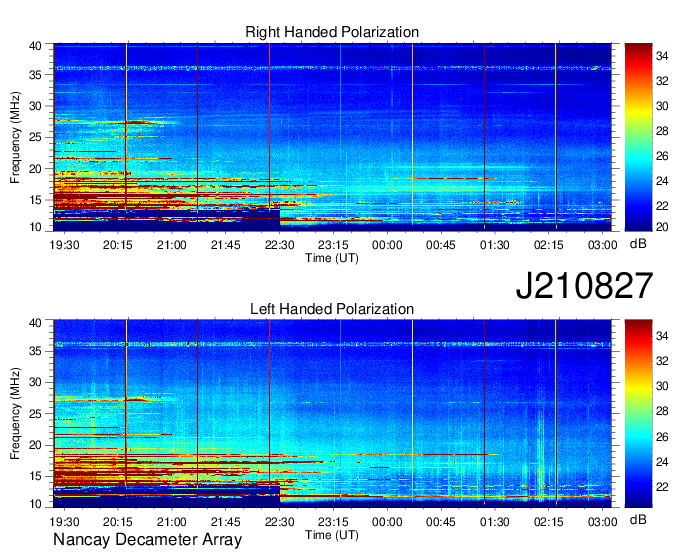Viewport: 680px width, 552px height.
Task: Click the colorbar beside the Left Handed plot
Action: pos(638,414)
